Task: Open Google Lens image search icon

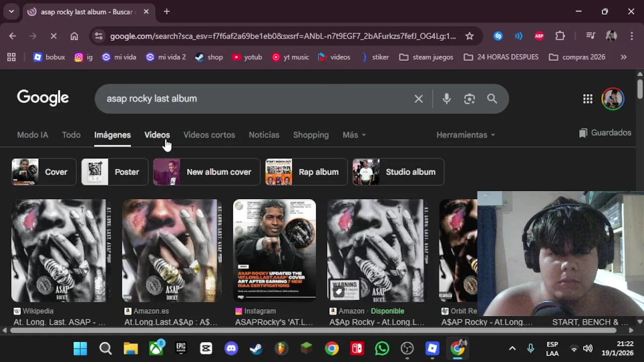Action: (469, 99)
